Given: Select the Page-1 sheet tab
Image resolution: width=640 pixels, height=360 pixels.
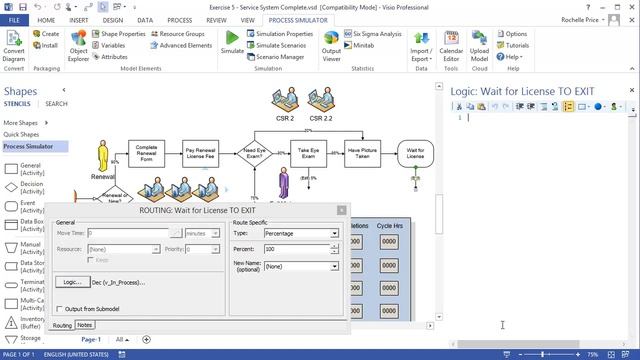Looking at the screenshot, I should (91, 339).
